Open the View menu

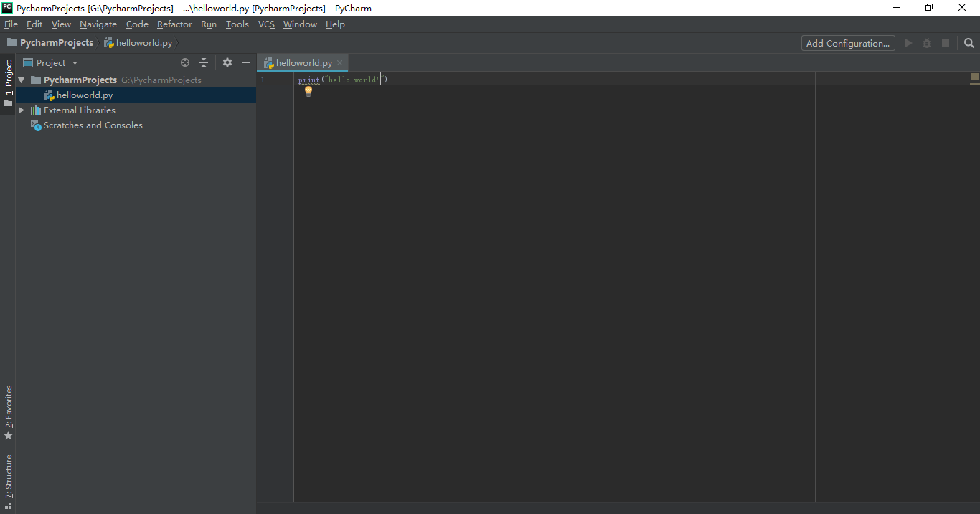pyautogui.click(x=61, y=24)
